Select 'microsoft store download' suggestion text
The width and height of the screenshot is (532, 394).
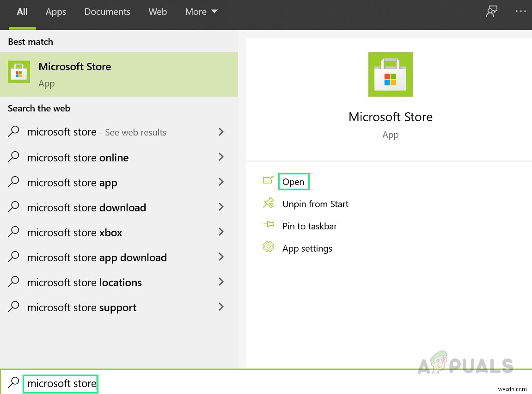(x=86, y=208)
